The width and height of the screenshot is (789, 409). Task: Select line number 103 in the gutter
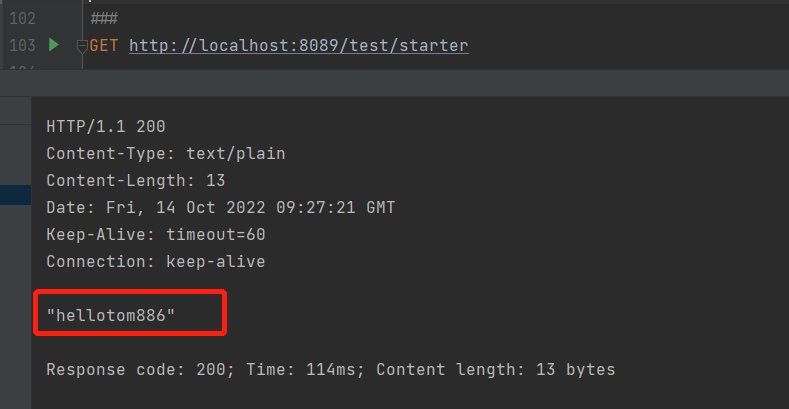click(x=23, y=45)
